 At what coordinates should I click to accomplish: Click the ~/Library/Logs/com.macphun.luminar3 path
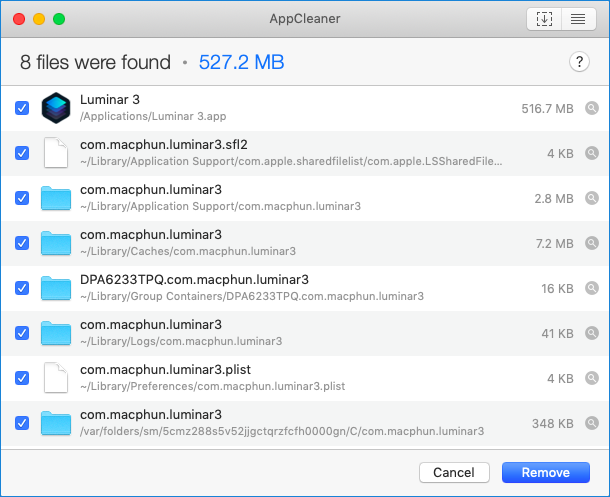(x=181, y=341)
